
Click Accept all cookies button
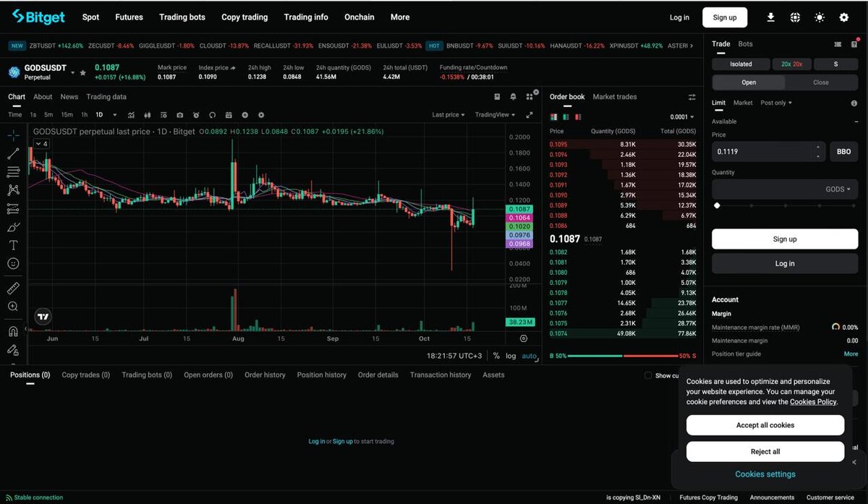pos(765,425)
